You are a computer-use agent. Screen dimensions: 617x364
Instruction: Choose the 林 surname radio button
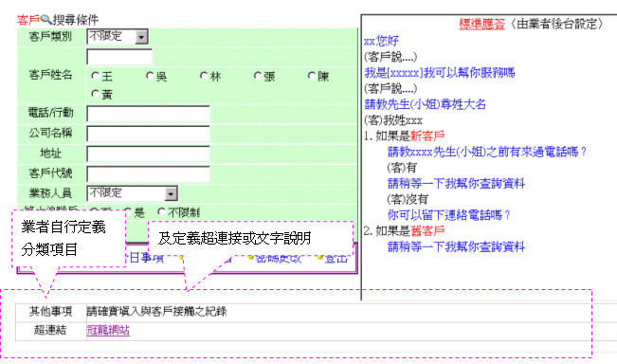click(x=204, y=75)
